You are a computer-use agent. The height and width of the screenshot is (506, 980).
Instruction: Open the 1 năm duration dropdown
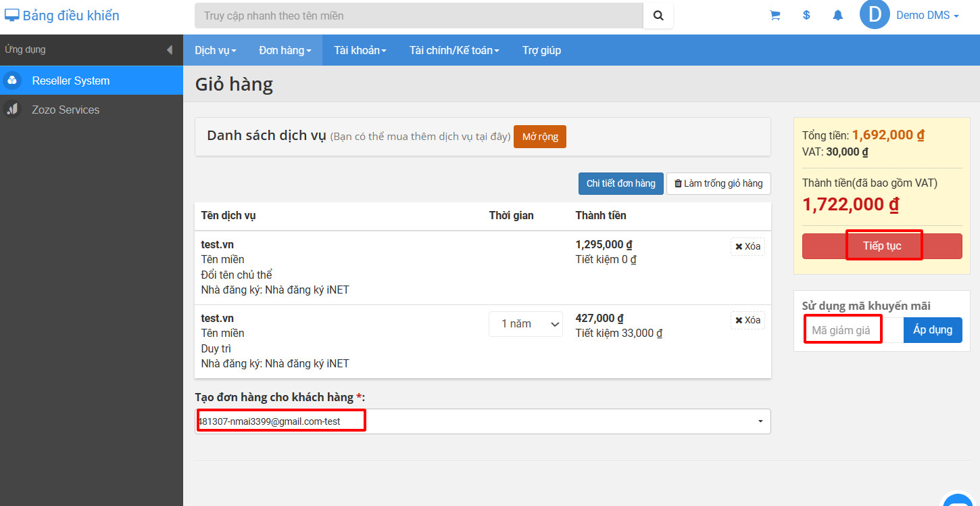coord(526,324)
